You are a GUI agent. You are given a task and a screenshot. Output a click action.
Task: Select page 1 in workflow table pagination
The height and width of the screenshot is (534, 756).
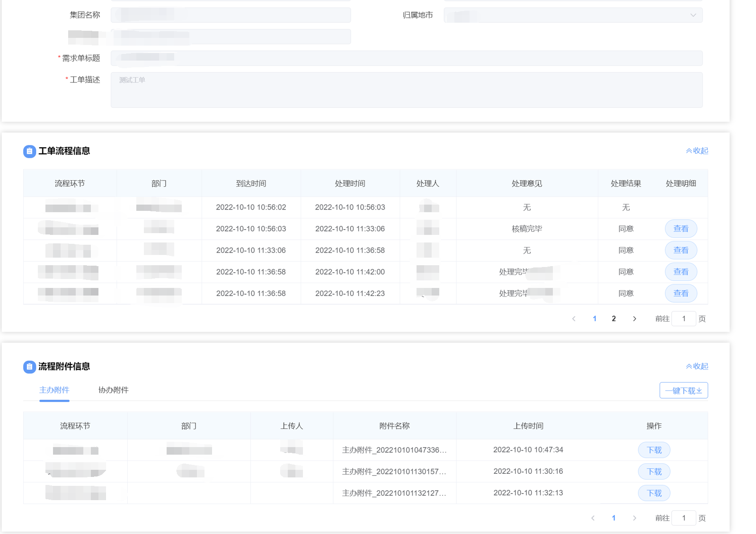(x=594, y=319)
